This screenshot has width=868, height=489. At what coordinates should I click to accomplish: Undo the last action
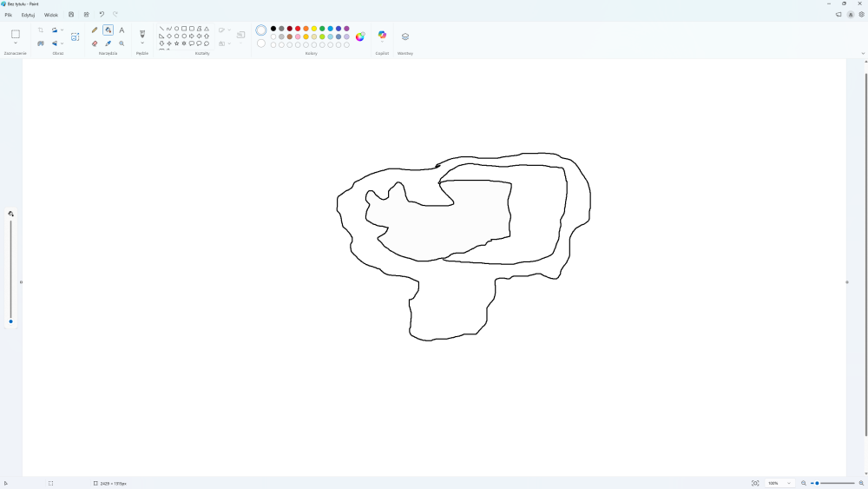[102, 15]
